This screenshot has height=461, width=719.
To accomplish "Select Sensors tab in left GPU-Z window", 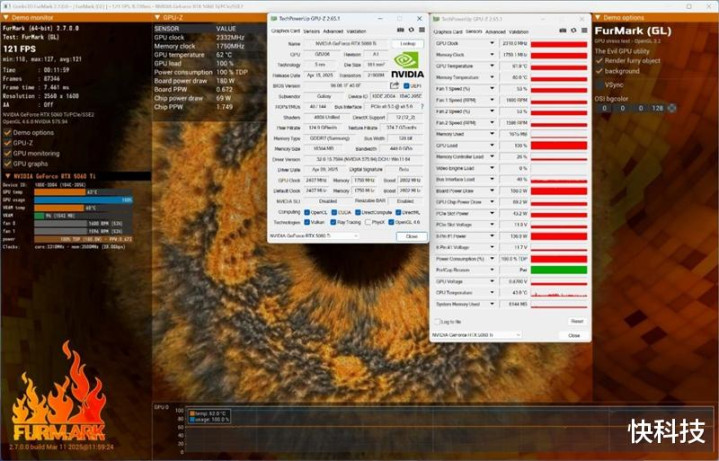I will tap(311, 31).
